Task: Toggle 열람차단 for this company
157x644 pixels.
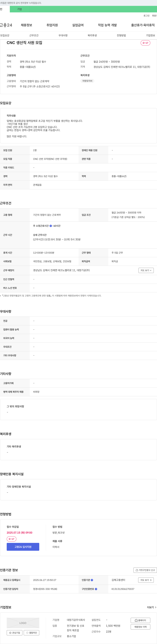Action: coord(31,633)
